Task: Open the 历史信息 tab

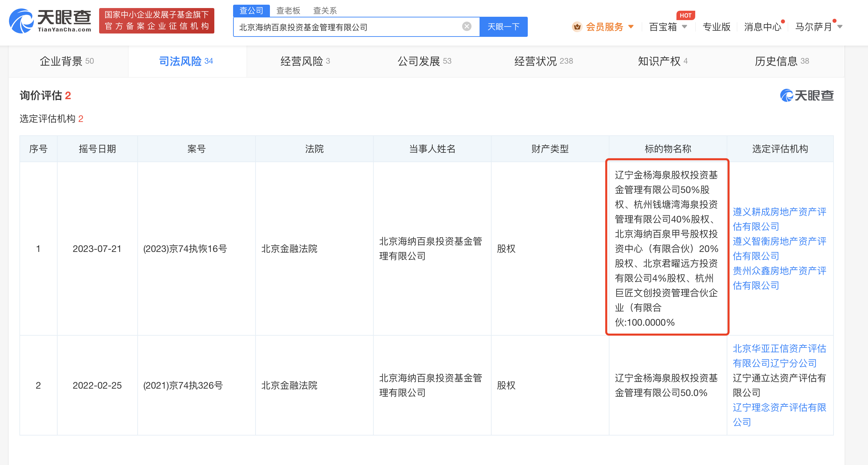Action: [781, 61]
